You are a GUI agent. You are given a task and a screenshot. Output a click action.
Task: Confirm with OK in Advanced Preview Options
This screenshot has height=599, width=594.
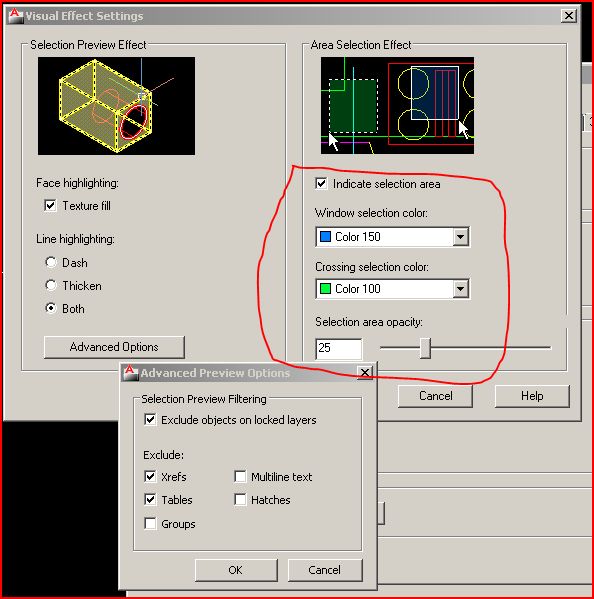coord(236,570)
